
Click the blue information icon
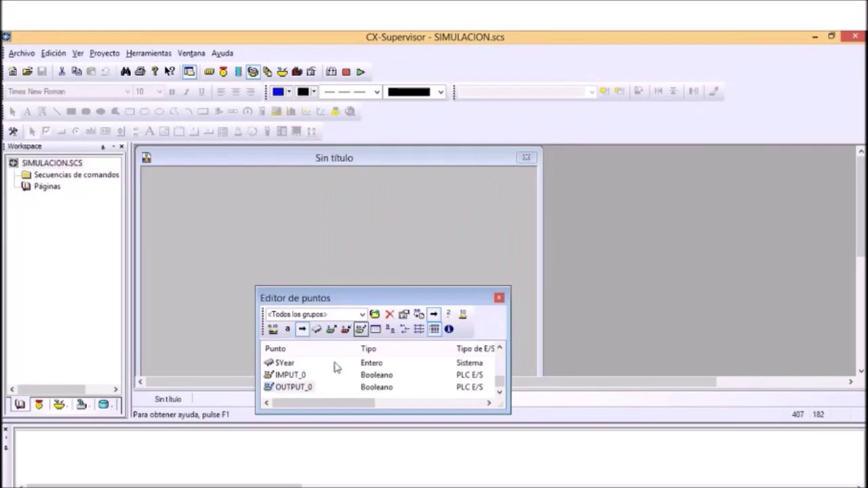click(449, 329)
